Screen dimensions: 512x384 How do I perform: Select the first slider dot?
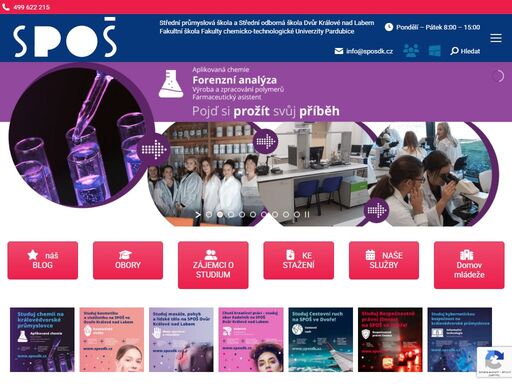[x=209, y=214]
